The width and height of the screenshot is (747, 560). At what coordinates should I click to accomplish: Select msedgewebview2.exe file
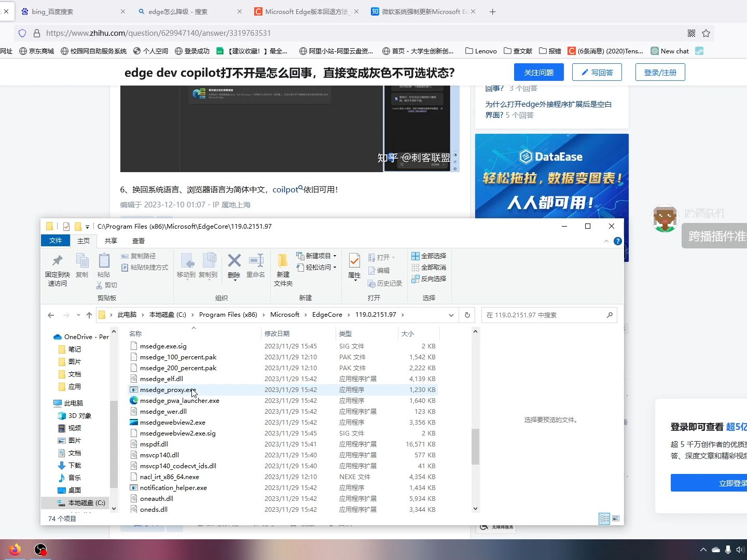coord(283,423)
